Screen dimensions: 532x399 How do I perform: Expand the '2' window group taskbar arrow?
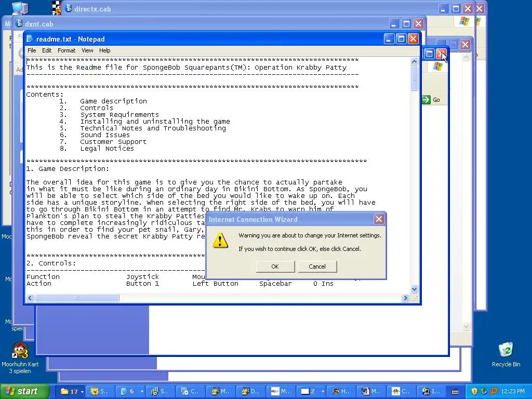322,392
